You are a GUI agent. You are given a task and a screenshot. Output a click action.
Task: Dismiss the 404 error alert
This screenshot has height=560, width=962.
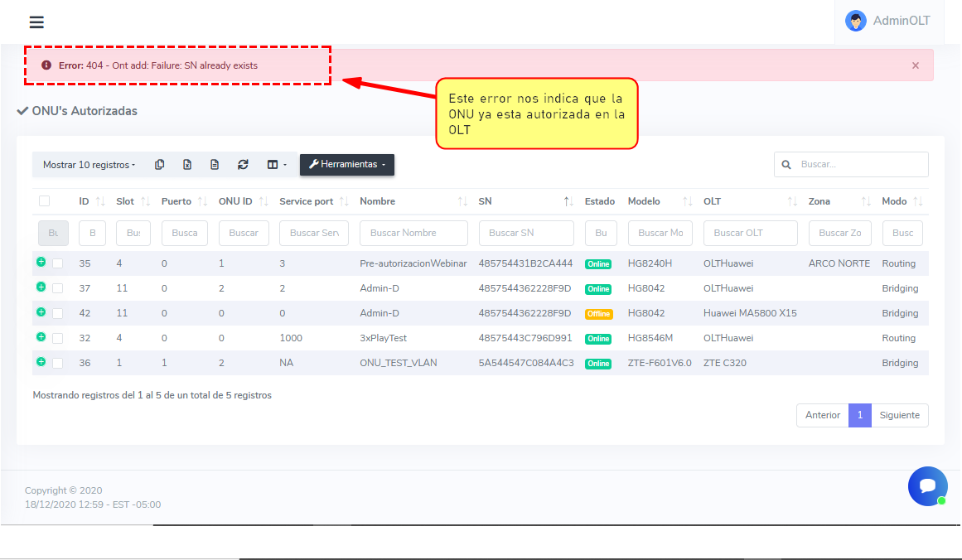tap(915, 65)
